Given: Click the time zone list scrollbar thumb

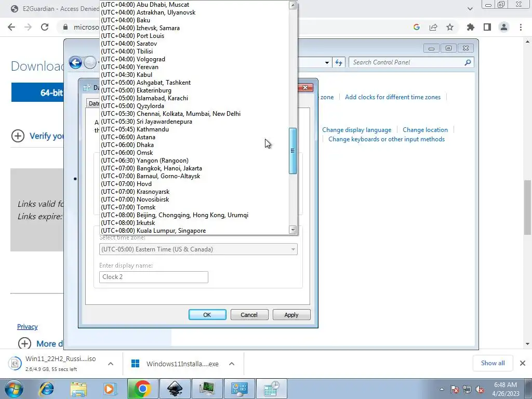Looking at the screenshot, I should (293, 151).
